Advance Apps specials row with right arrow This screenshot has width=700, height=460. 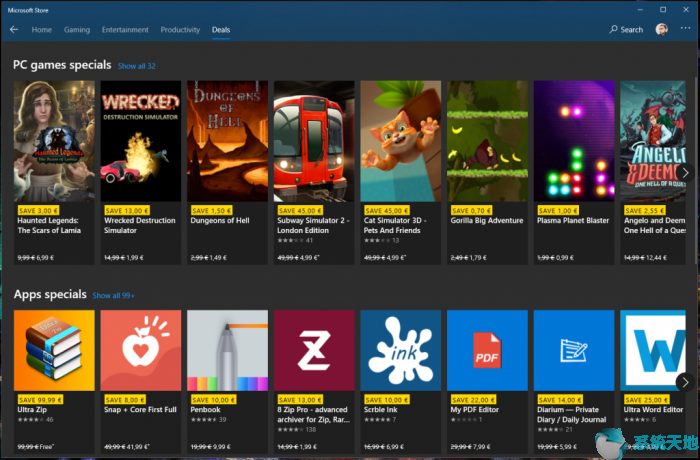coord(685,382)
